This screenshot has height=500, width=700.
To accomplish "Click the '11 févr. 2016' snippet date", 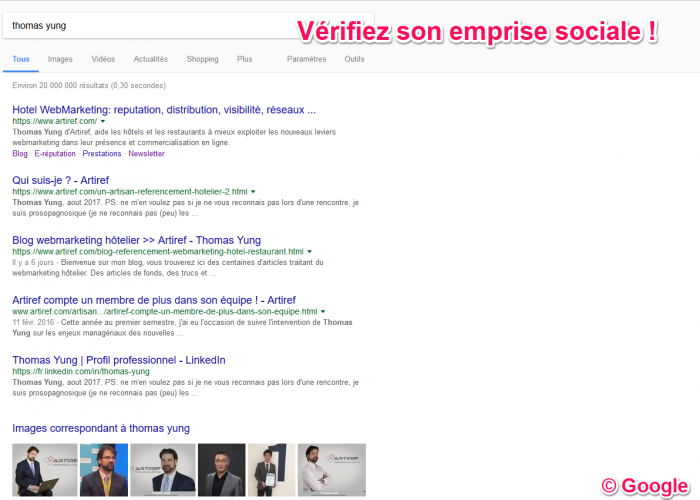I will [x=33, y=322].
